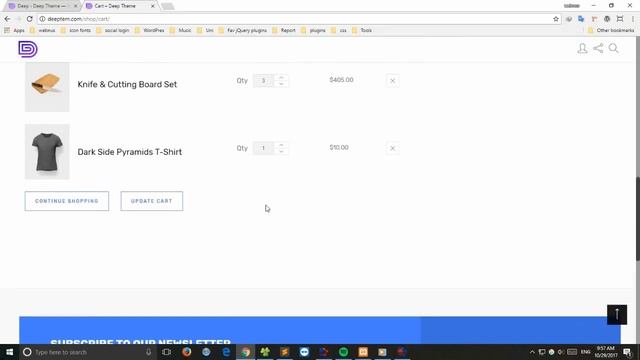
Task: Remove Knife & Cutting Board Set from cart
Action: (x=393, y=81)
